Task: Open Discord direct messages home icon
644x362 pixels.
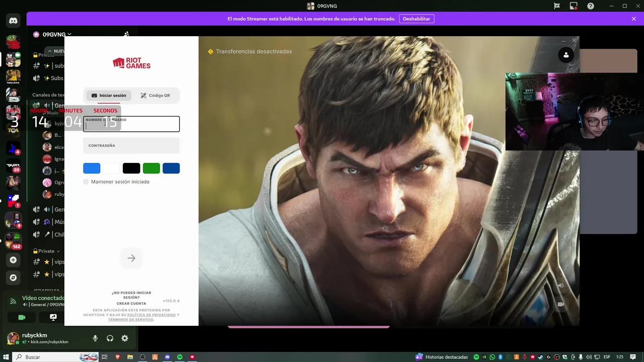Action: coord(13,21)
